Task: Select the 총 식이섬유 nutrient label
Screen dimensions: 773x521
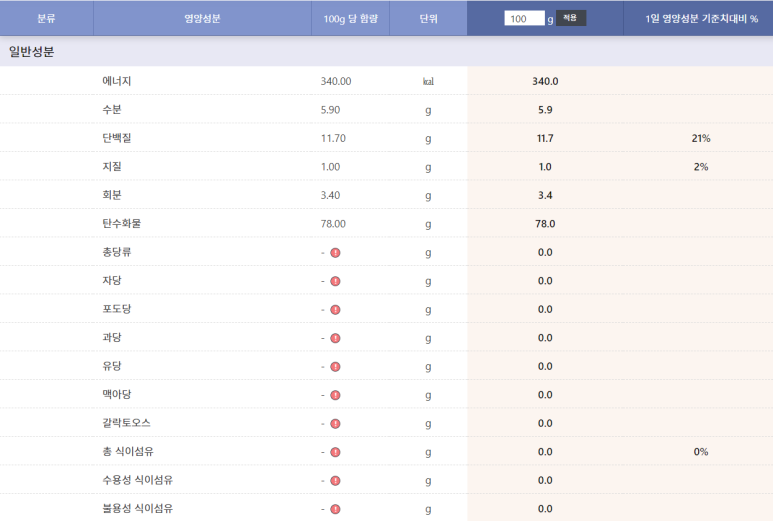Action: tap(128, 452)
